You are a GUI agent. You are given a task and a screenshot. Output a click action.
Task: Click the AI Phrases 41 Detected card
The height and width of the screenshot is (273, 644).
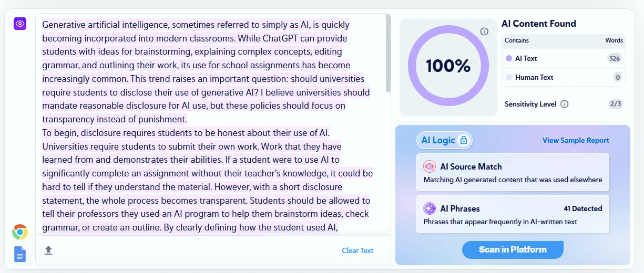pyautogui.click(x=513, y=214)
